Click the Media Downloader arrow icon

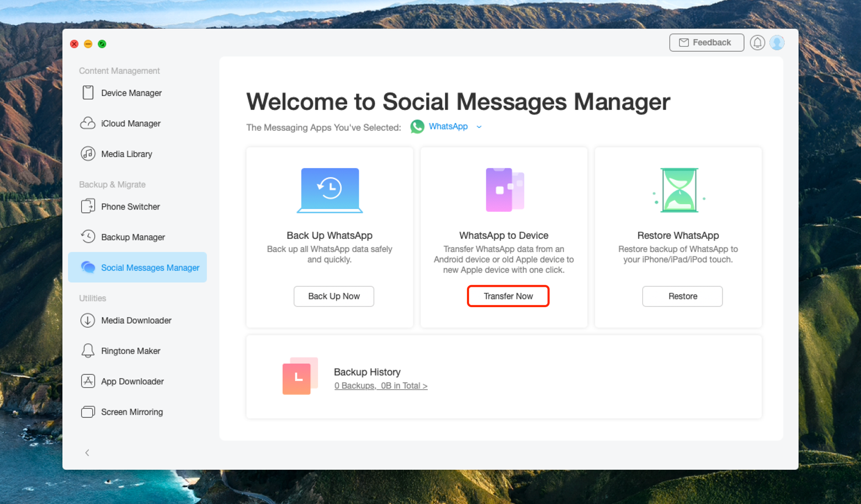coord(88,320)
